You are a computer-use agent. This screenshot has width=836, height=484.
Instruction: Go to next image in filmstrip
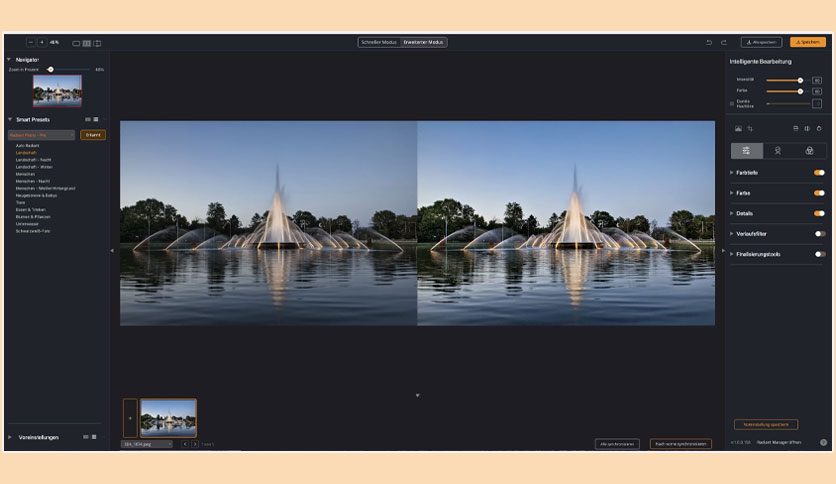[x=195, y=444]
